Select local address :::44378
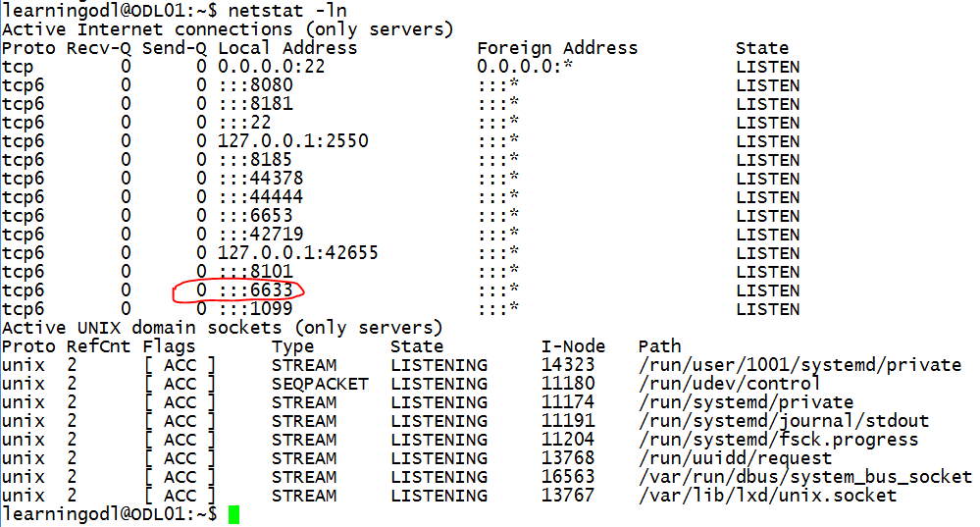Viewport: 980px width, 527px height. click(261, 179)
